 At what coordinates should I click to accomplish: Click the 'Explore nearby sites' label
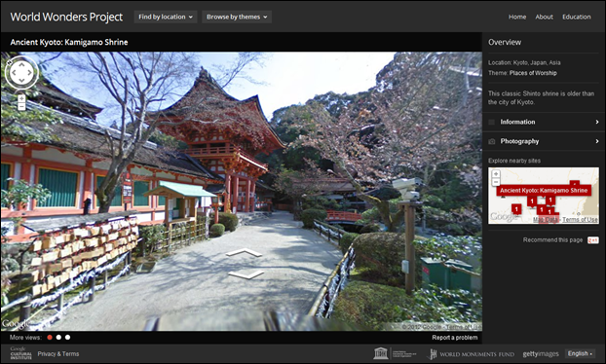click(514, 161)
